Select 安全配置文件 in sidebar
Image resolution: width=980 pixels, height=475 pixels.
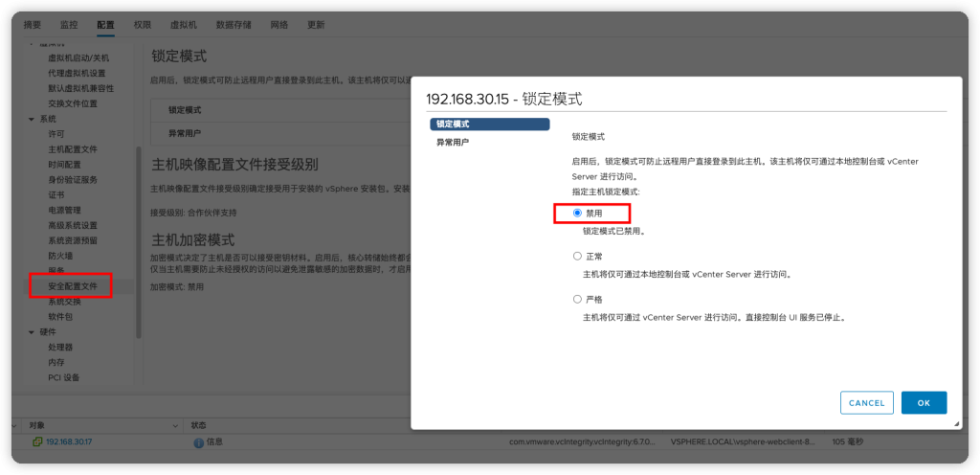73,286
